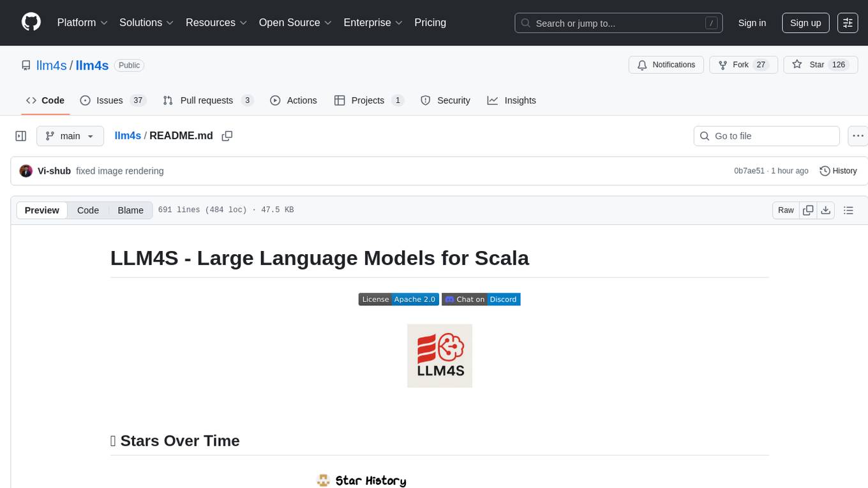This screenshot has height=488, width=868.
Task: Expand the Platform menu
Action: 82,22
